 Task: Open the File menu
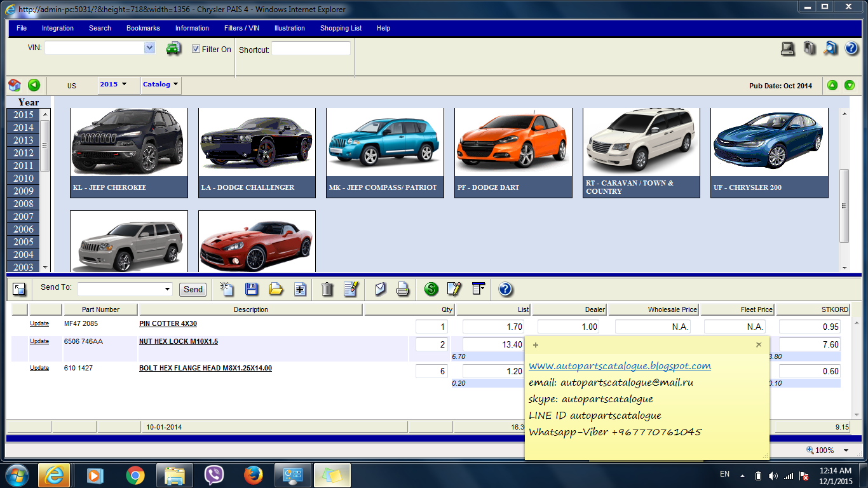click(22, 28)
